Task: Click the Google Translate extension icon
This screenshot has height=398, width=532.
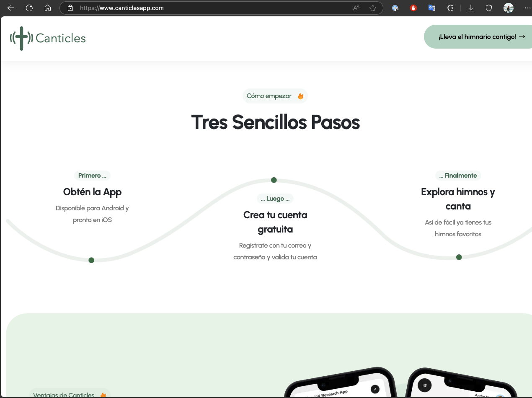Action: [x=432, y=8]
